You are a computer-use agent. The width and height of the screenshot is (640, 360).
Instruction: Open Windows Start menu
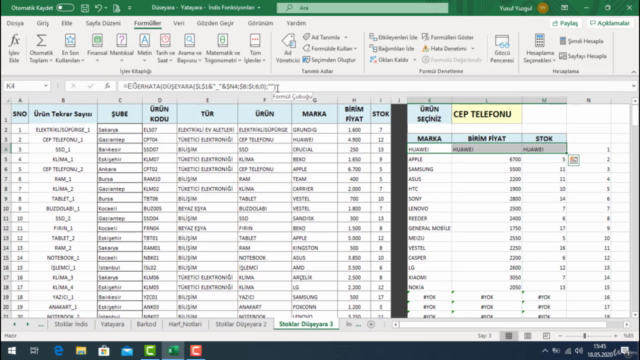tap(12, 351)
